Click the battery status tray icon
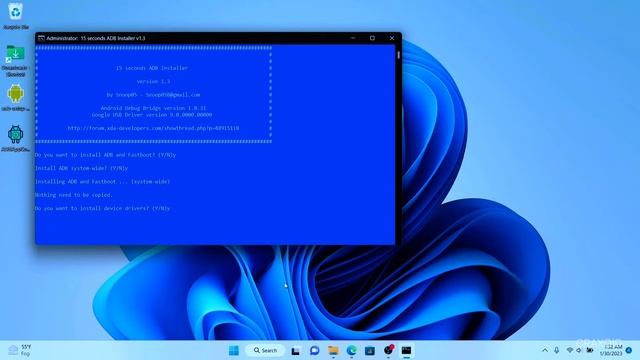The image size is (640, 360). click(590, 350)
